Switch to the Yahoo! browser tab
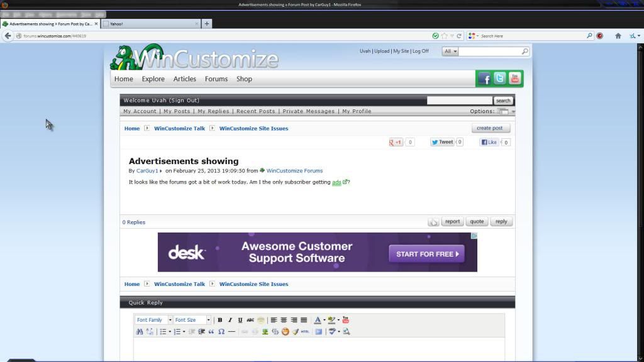This screenshot has height=362, width=644. 150,24
